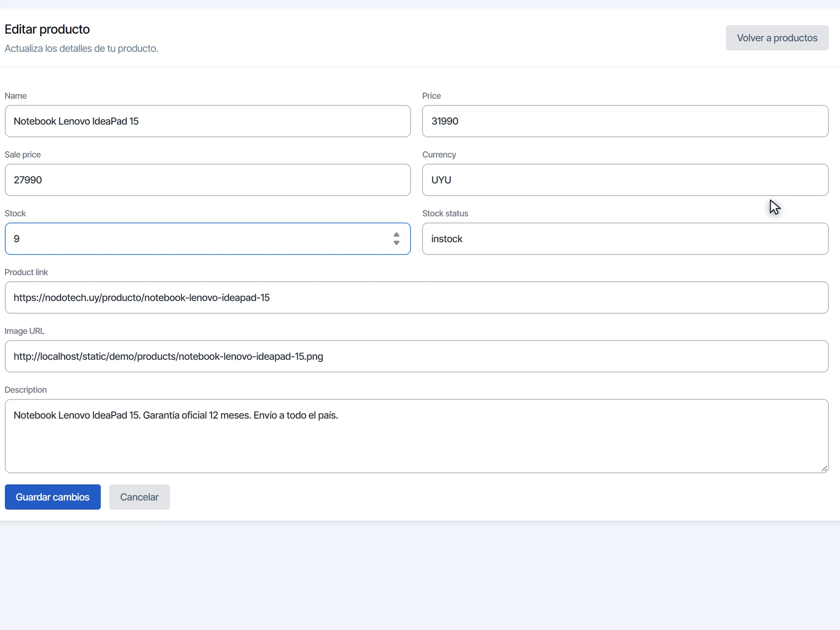This screenshot has height=630, width=840.
Task: Click the Product link URL field
Action: [416, 297]
